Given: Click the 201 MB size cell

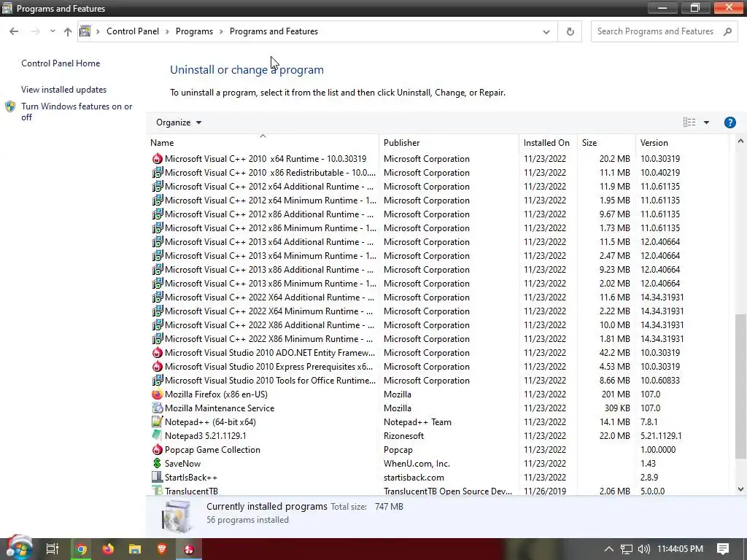Looking at the screenshot, I should [616, 394].
